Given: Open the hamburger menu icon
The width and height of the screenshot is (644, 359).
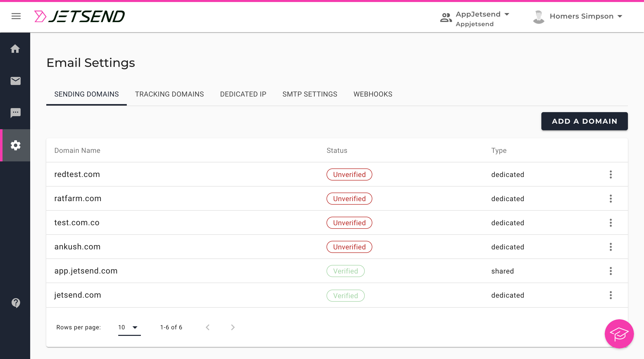Looking at the screenshot, I should 16,16.
